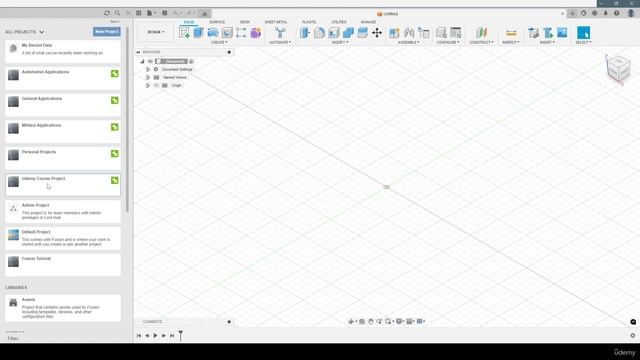Click the ViewCube in the corner

[618, 69]
